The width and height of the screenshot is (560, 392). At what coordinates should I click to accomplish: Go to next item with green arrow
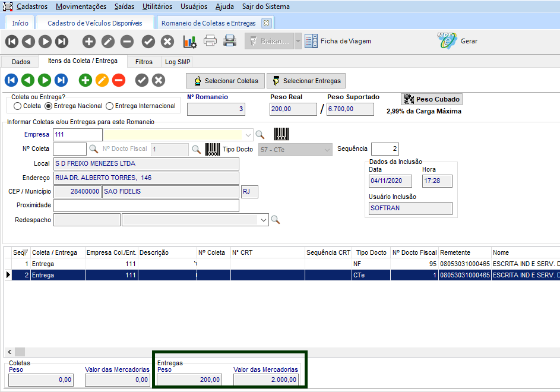[45, 80]
